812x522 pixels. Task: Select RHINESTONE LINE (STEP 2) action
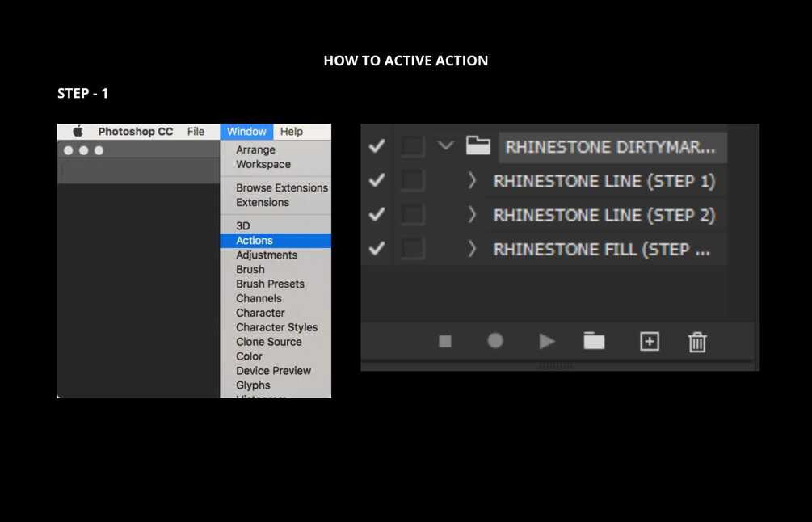pyautogui.click(x=604, y=216)
